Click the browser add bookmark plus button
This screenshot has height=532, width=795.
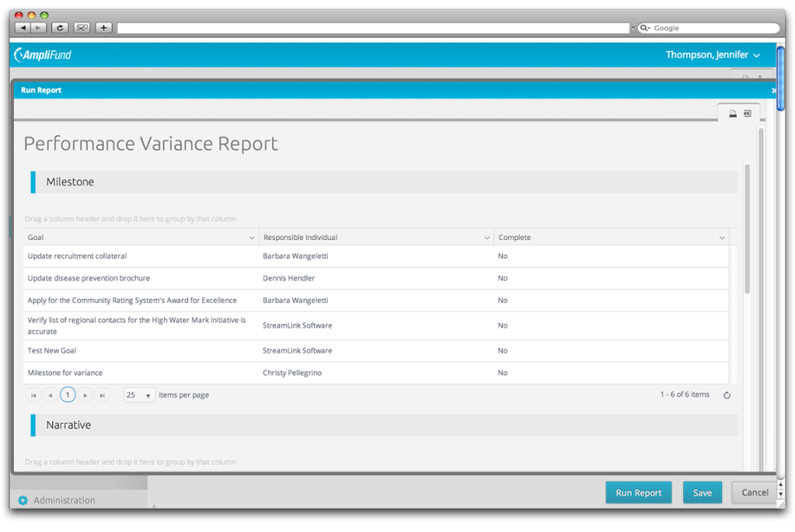pos(104,27)
